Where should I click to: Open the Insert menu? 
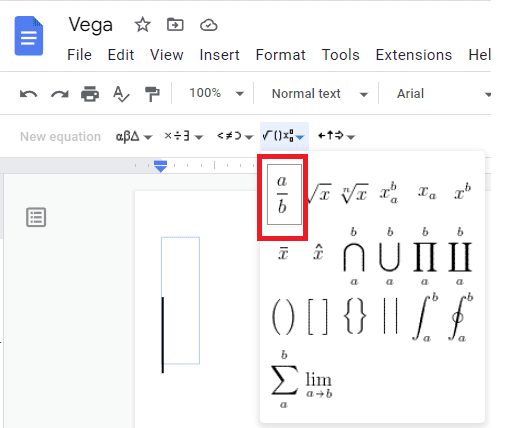click(219, 55)
